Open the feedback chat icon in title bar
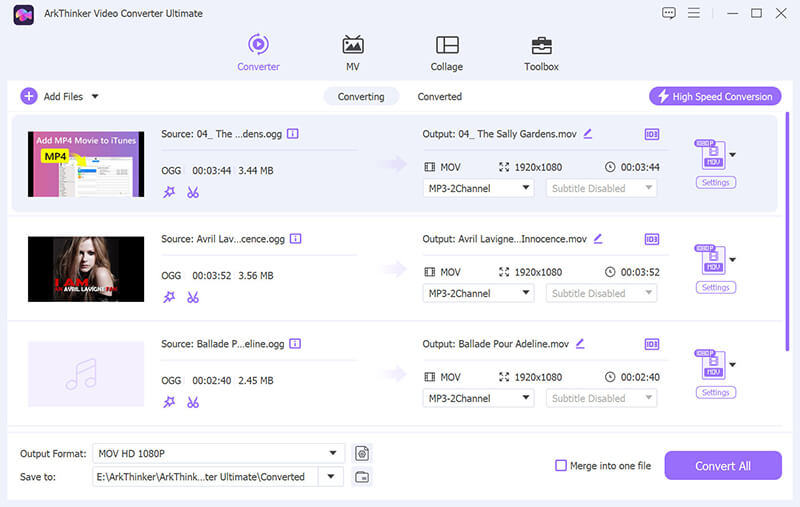Viewport: 800px width, 507px height. point(668,13)
